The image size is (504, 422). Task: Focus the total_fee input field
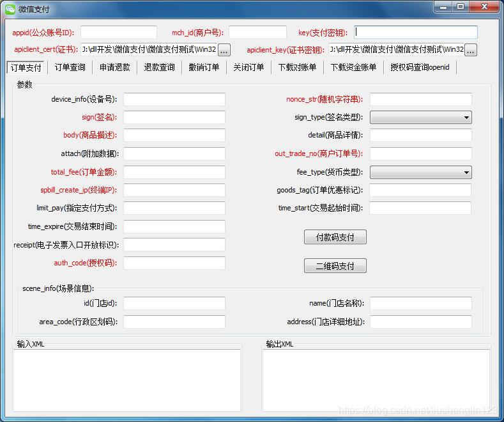click(x=174, y=172)
